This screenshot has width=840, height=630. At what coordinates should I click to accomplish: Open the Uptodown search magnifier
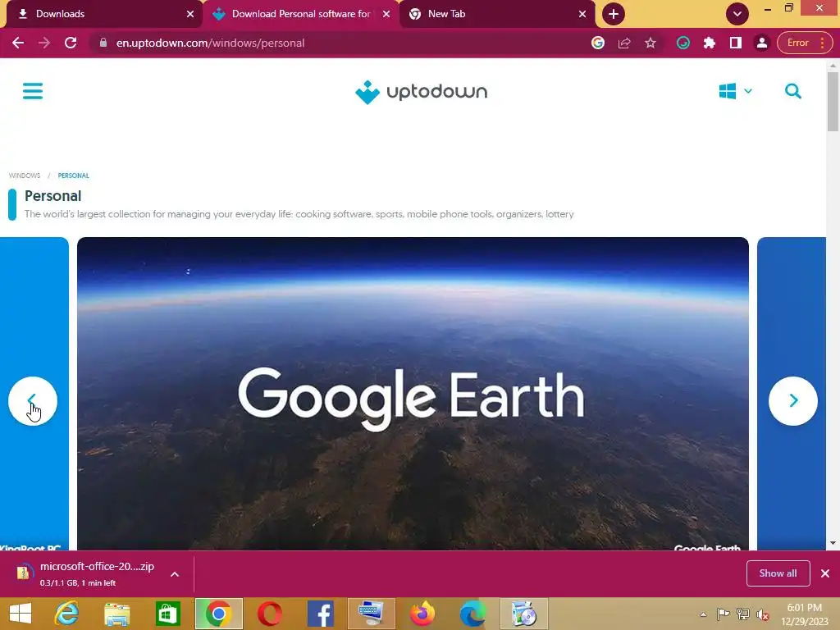point(793,91)
